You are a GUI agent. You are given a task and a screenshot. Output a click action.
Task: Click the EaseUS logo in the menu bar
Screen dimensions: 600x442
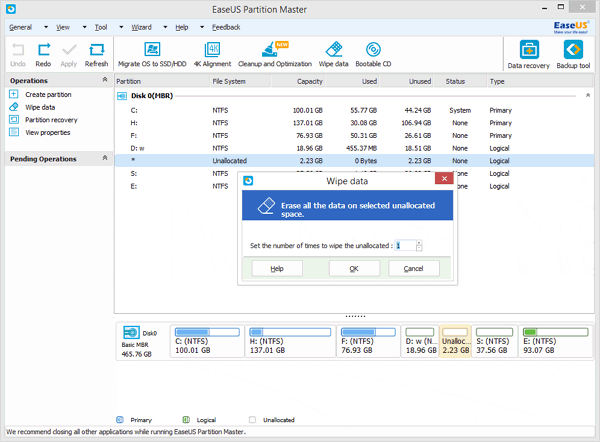[571, 27]
